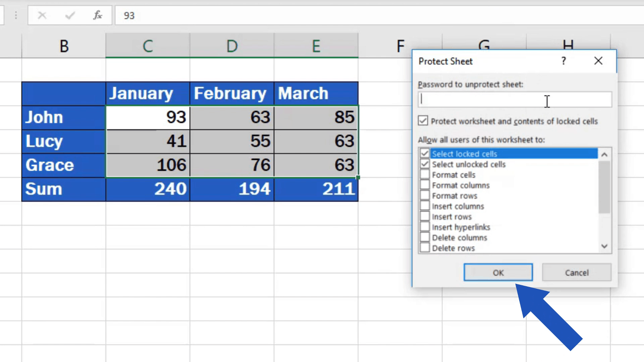The width and height of the screenshot is (644, 362).
Task: Uncheck Protect worksheet and contents checkbox
Action: pos(423,121)
